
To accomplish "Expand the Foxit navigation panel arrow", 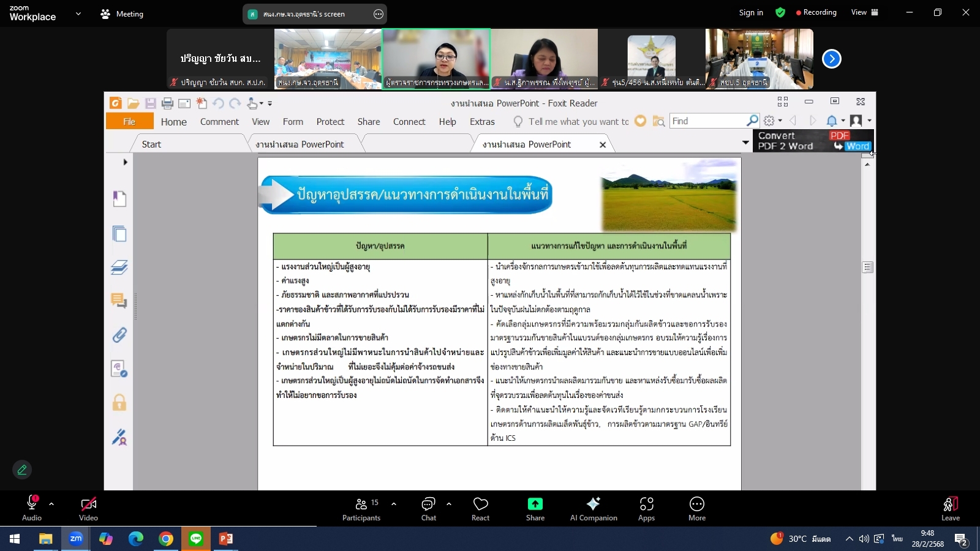I will click(x=125, y=162).
